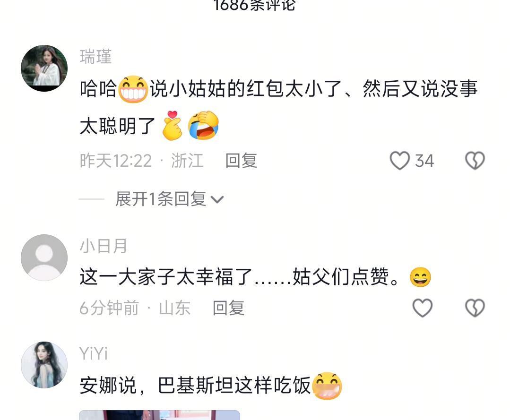510x420 pixels.
Task: Reply to 小日月's comment
Action: point(228,308)
